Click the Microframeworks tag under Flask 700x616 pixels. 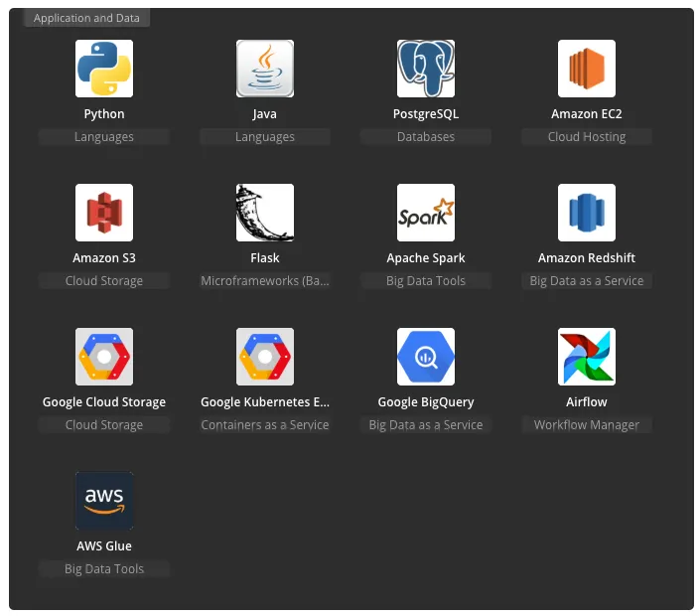click(x=265, y=281)
